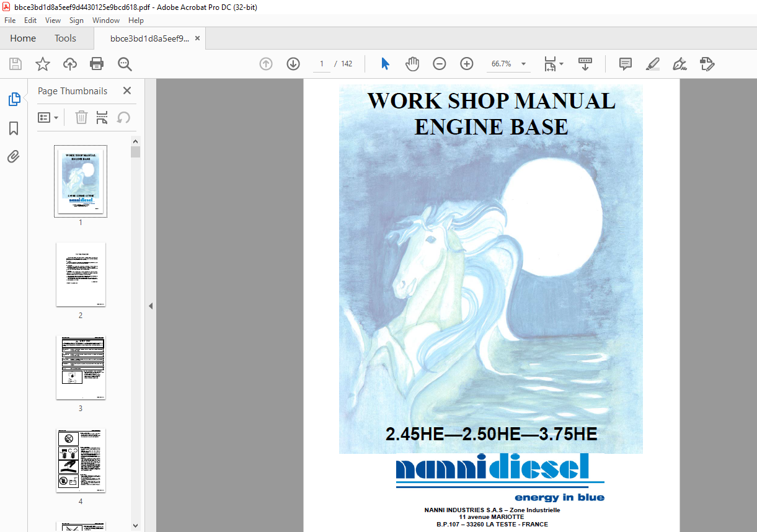Select the bbce3bd1d8a5eef9 document tab
This screenshot has width=757, height=532.
[x=149, y=38]
